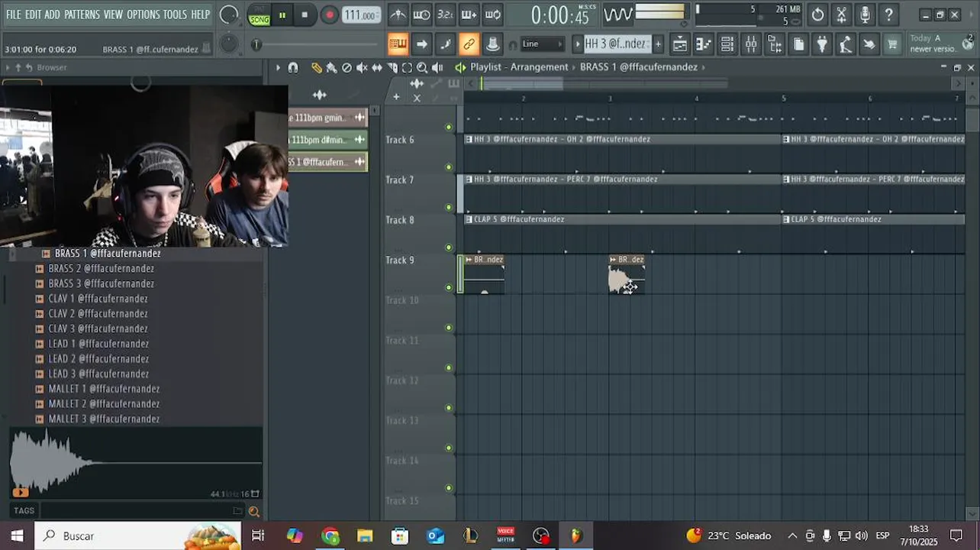Click the tempo tapper icon
This screenshot has height=550, width=980.
tap(846, 44)
